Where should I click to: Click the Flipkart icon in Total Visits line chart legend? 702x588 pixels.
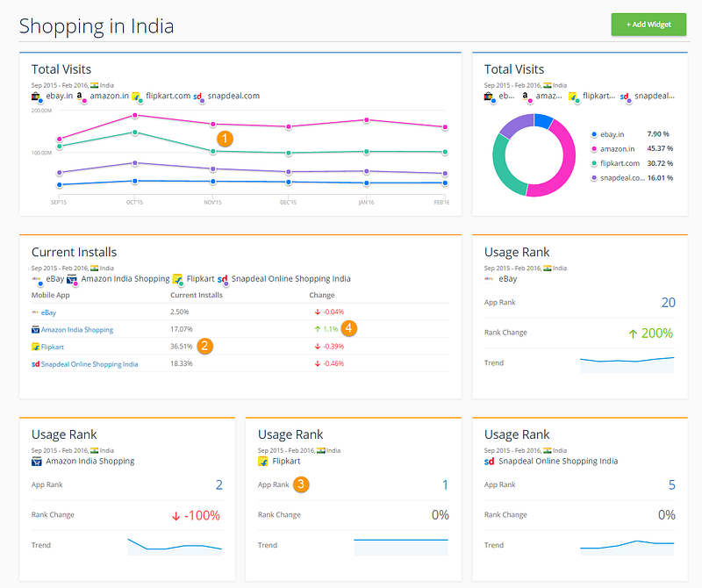[136, 97]
